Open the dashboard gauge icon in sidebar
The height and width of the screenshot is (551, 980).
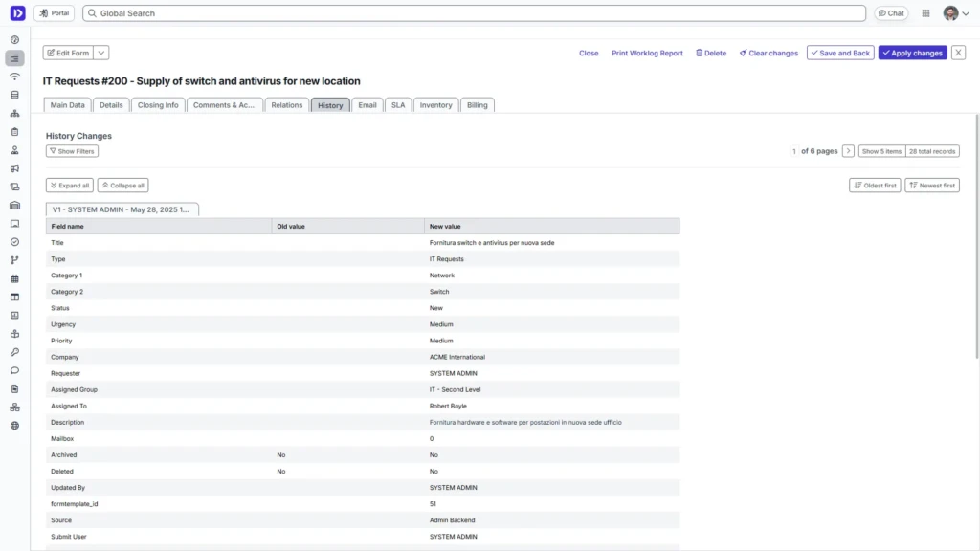click(x=15, y=40)
